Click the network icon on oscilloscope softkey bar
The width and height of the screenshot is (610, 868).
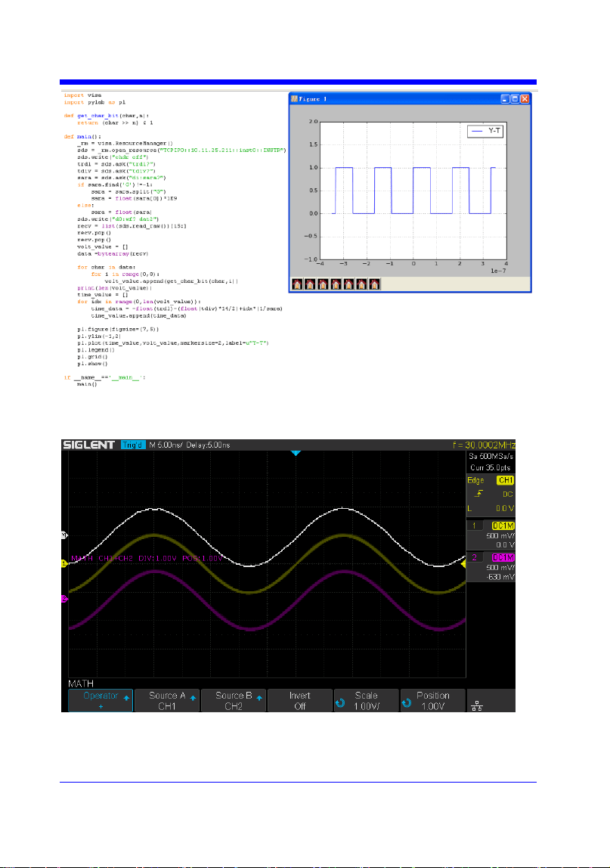click(x=477, y=705)
